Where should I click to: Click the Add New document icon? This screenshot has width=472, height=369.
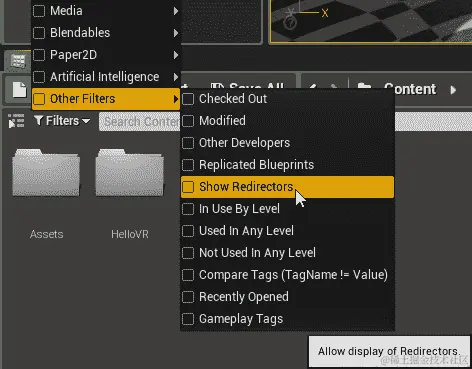pyautogui.click(x=19, y=90)
